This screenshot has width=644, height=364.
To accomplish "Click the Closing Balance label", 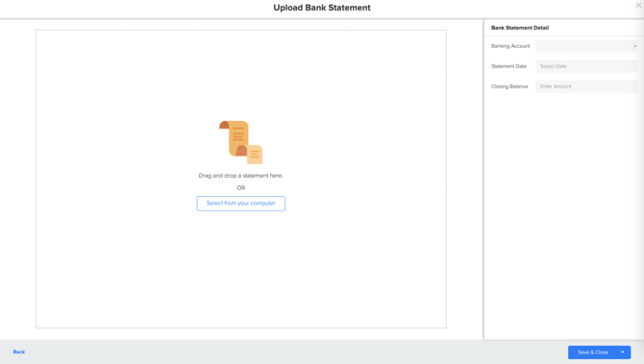I will point(509,86).
